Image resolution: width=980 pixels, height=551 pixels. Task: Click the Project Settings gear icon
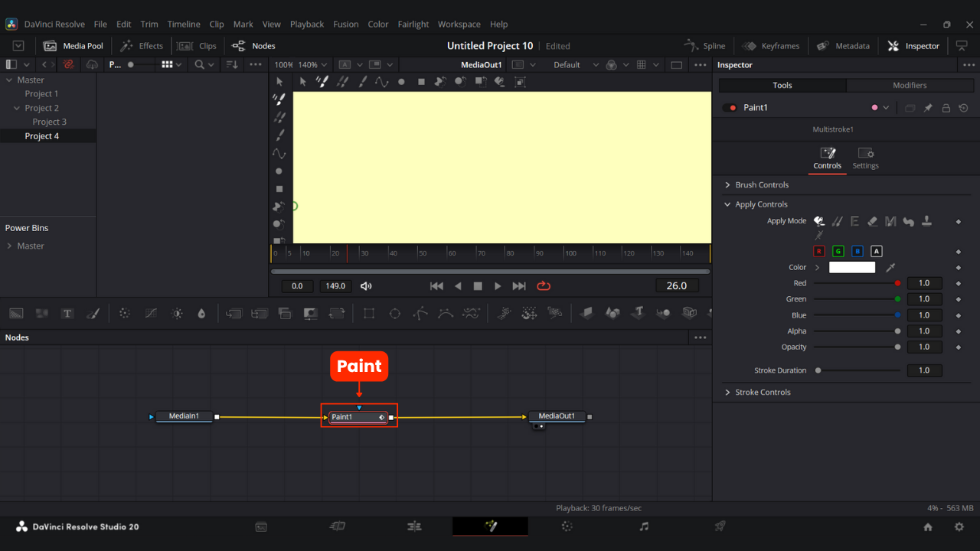tap(959, 527)
